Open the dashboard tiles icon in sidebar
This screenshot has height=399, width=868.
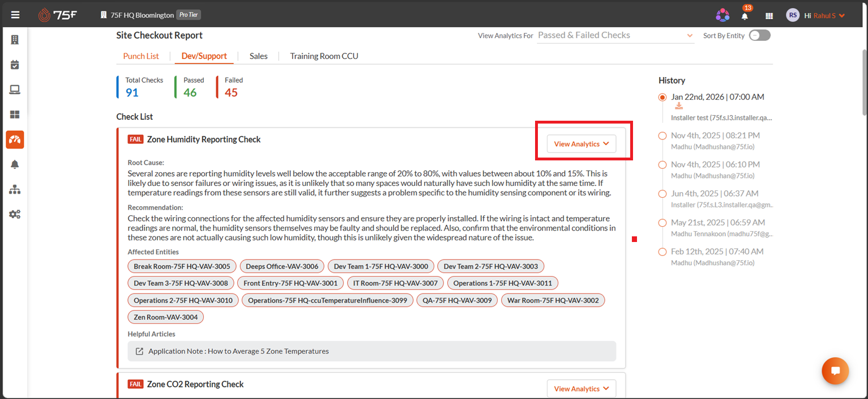point(15,114)
